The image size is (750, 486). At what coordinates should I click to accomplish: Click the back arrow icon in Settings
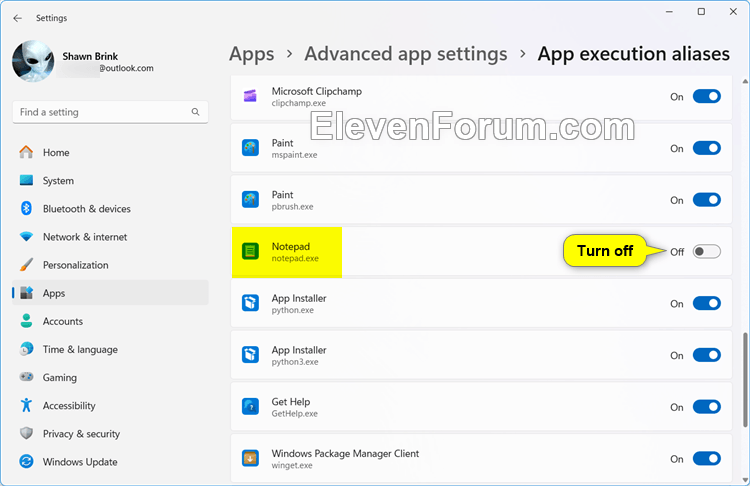(18, 18)
